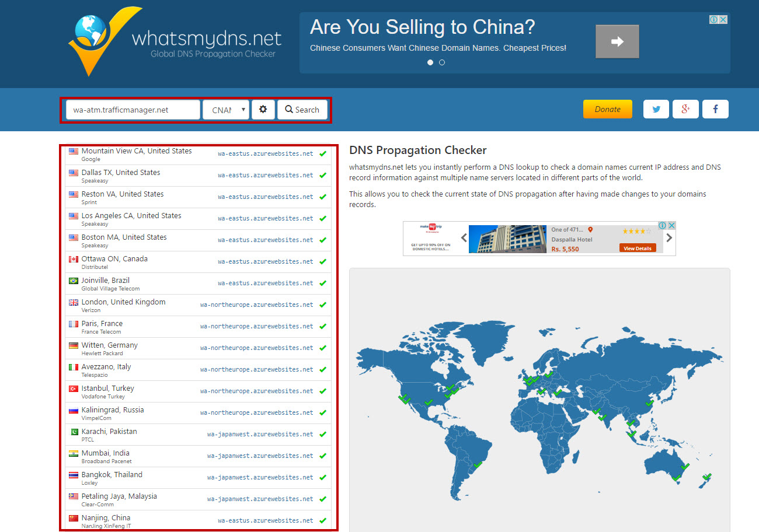The width and height of the screenshot is (759, 532).
Task: Open AdChoices info icon on top ad
Action: pyautogui.click(x=713, y=19)
